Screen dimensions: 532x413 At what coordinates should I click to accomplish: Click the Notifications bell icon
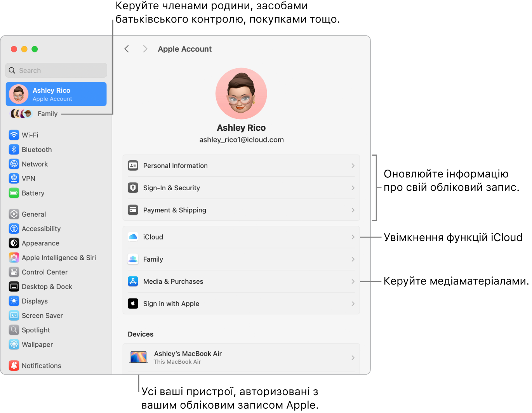coord(14,366)
